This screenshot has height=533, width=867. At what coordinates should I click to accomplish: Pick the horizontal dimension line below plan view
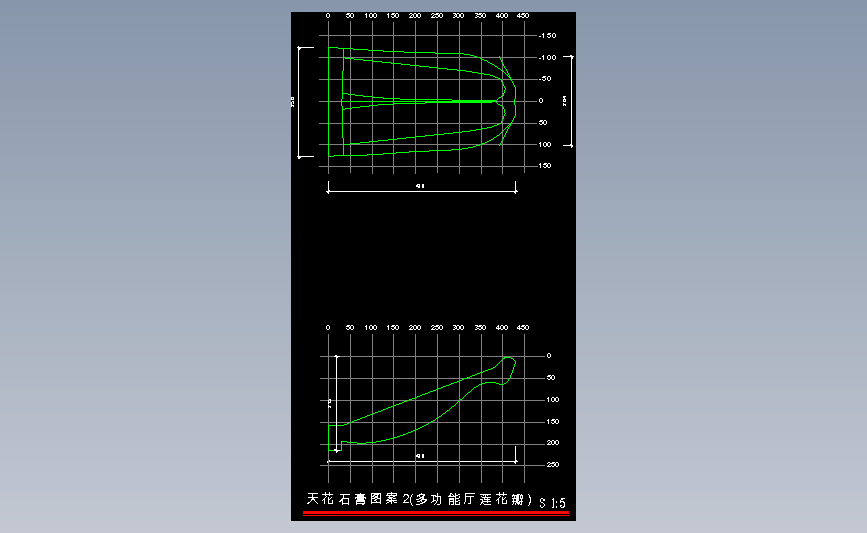click(422, 191)
